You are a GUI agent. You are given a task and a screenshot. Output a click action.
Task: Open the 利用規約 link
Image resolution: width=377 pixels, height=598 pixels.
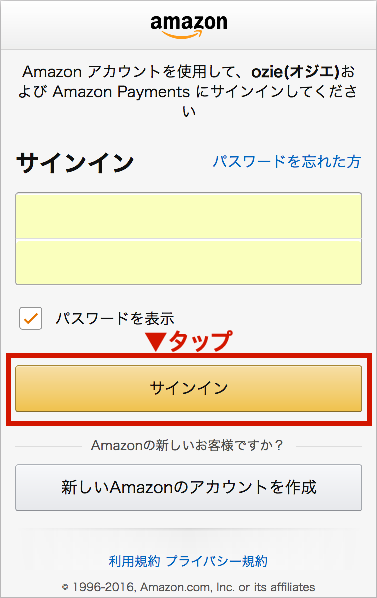coord(134,561)
